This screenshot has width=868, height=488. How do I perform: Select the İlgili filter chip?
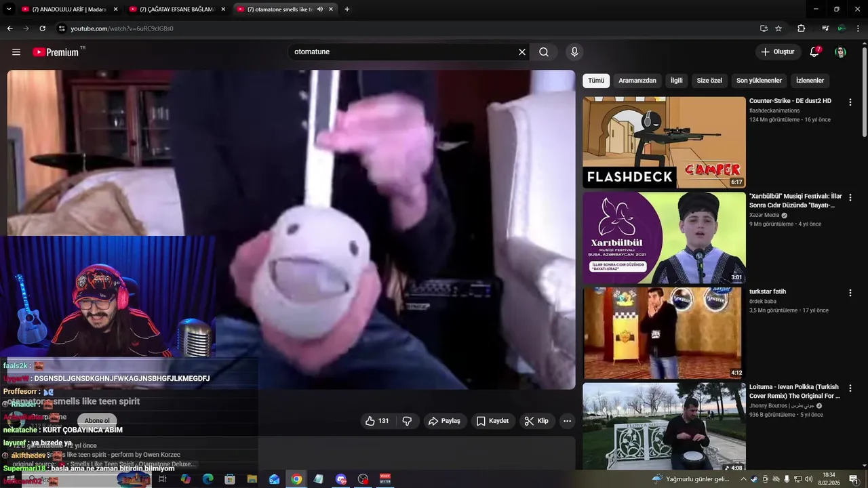pyautogui.click(x=677, y=81)
